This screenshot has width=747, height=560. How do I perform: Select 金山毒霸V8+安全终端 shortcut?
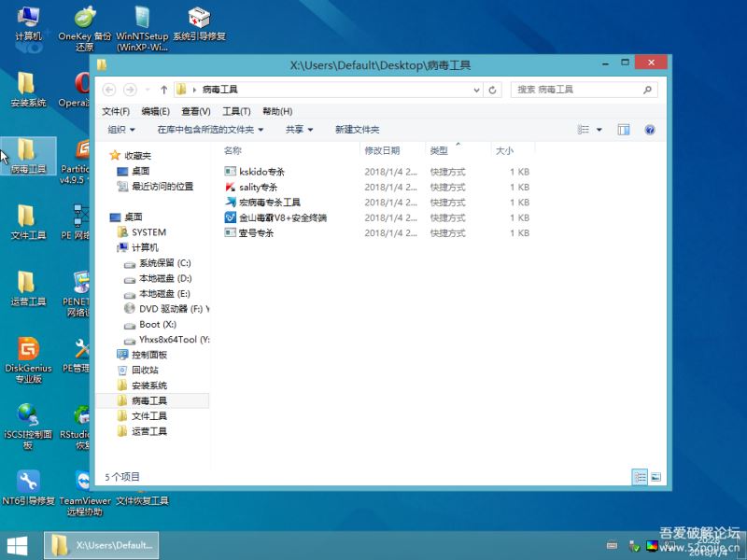(x=275, y=217)
